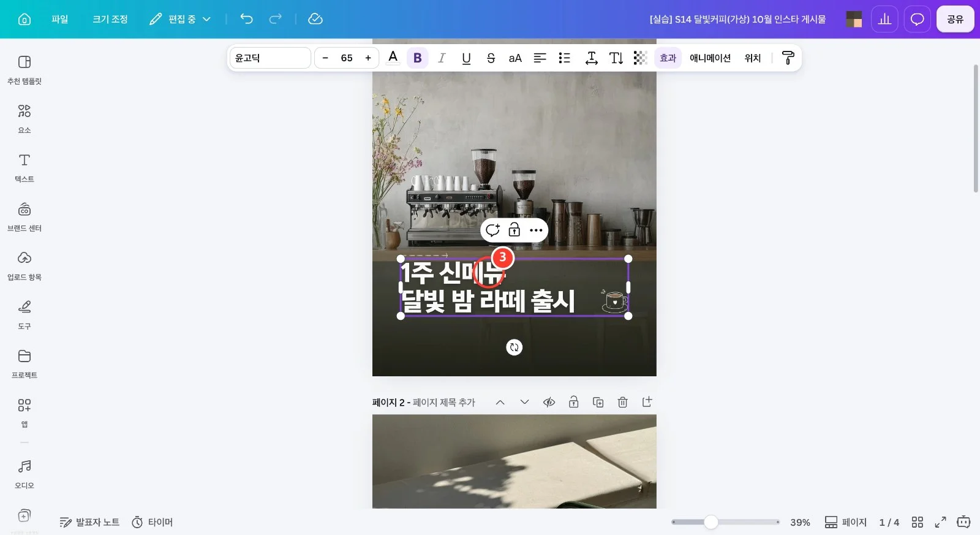Viewport: 980px width, 535px height.
Task: Open the 효과 effects panel
Action: coord(668,58)
